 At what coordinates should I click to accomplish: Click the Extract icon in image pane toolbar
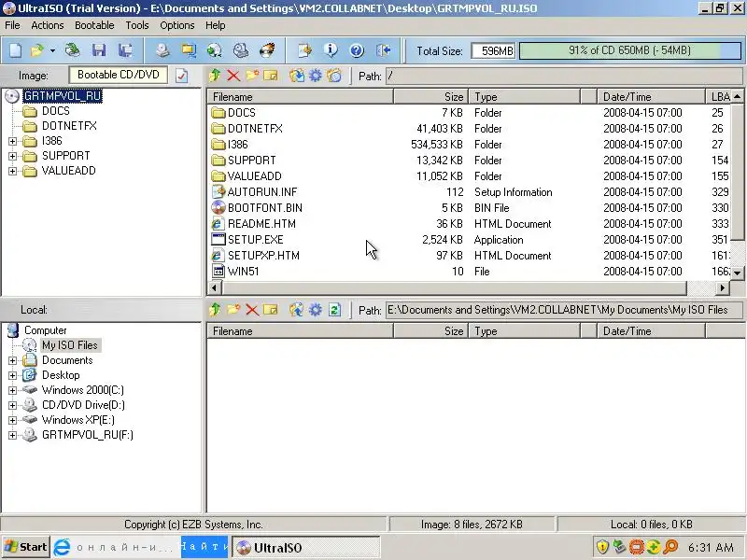click(297, 76)
